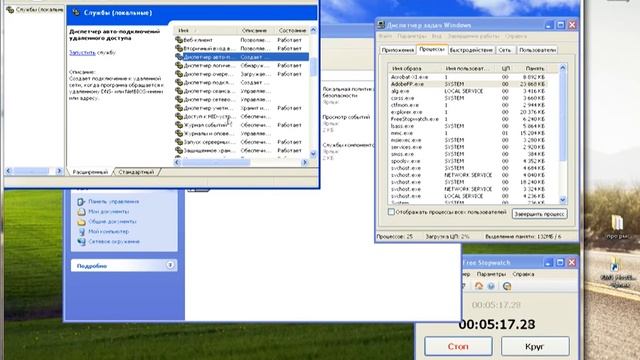
Task: Click icon of Диспетчер сетевого service row
Action: click(178, 99)
